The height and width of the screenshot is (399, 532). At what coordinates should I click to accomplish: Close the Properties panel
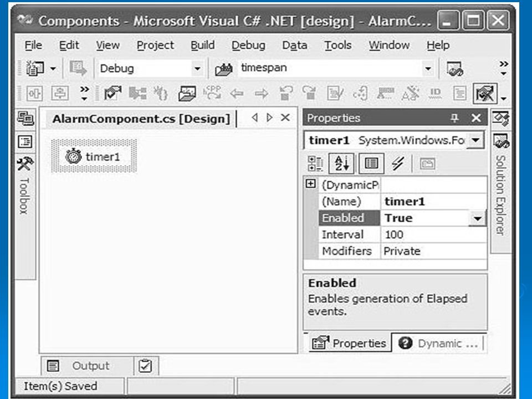click(x=476, y=118)
